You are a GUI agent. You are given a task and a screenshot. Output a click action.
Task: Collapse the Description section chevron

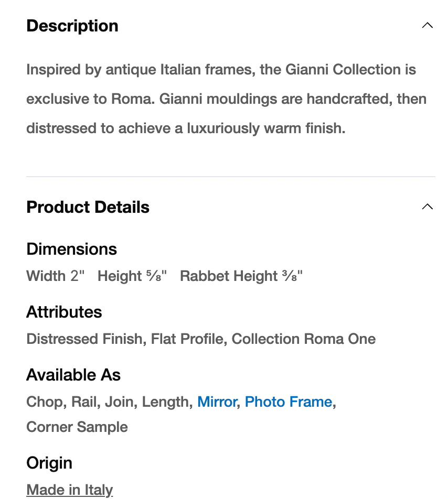pyautogui.click(x=428, y=25)
